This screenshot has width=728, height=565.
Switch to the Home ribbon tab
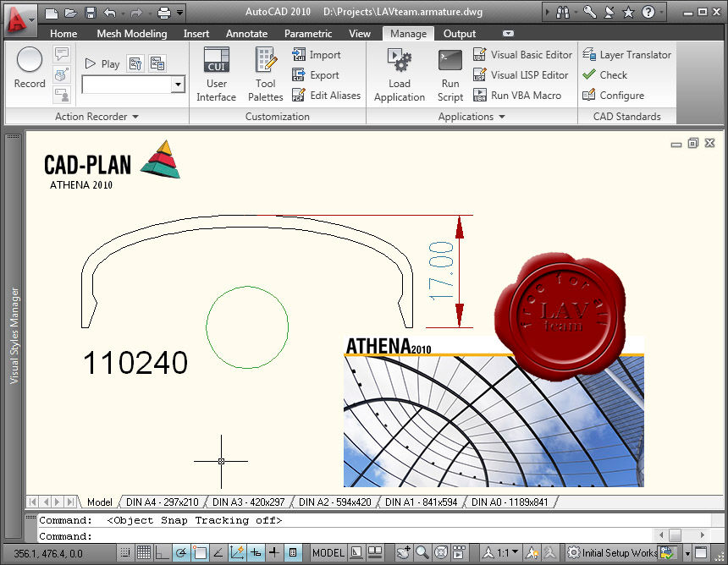click(63, 33)
